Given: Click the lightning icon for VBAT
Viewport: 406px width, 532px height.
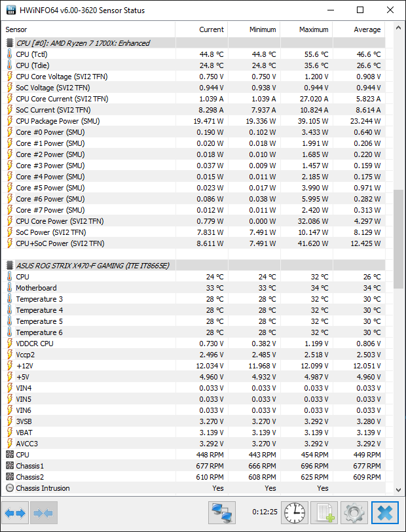Looking at the screenshot, I should [10, 433].
